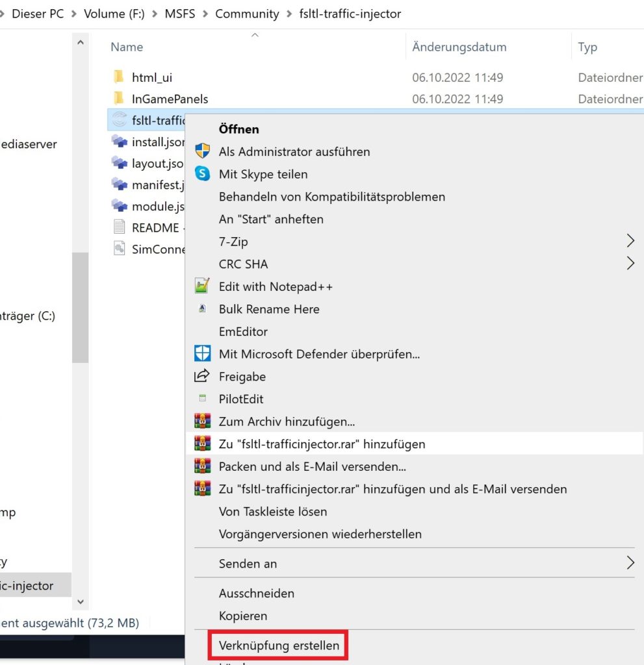Expand the 7-Zip submenu arrow
The image size is (644, 665).
click(x=630, y=242)
